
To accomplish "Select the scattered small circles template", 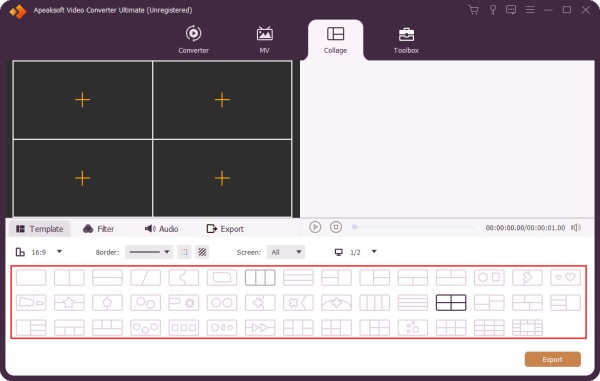I will pyautogui.click(x=412, y=328).
